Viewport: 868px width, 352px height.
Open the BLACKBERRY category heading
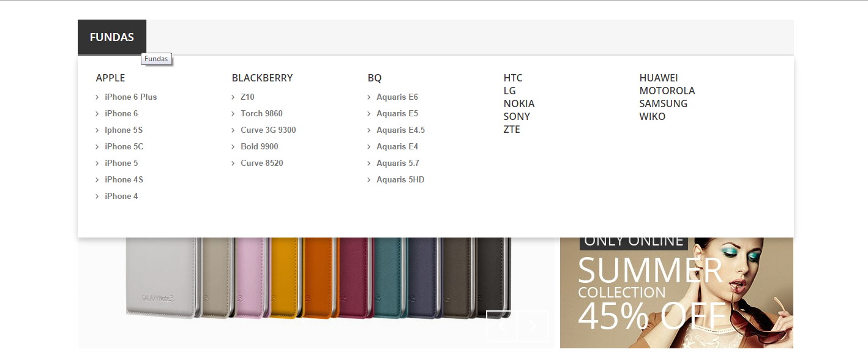(263, 78)
